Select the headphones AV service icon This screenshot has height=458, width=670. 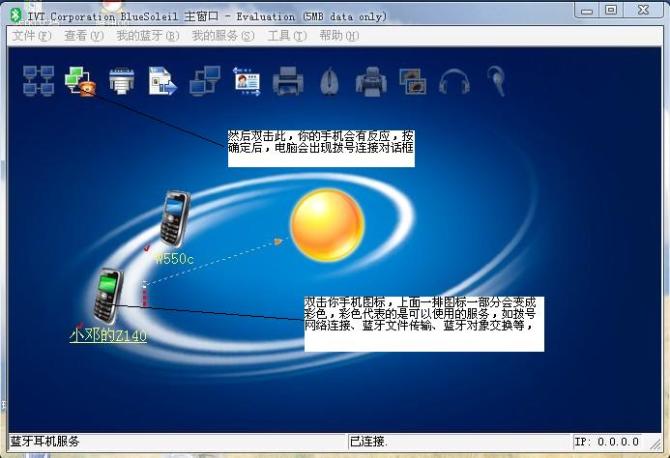click(453, 81)
